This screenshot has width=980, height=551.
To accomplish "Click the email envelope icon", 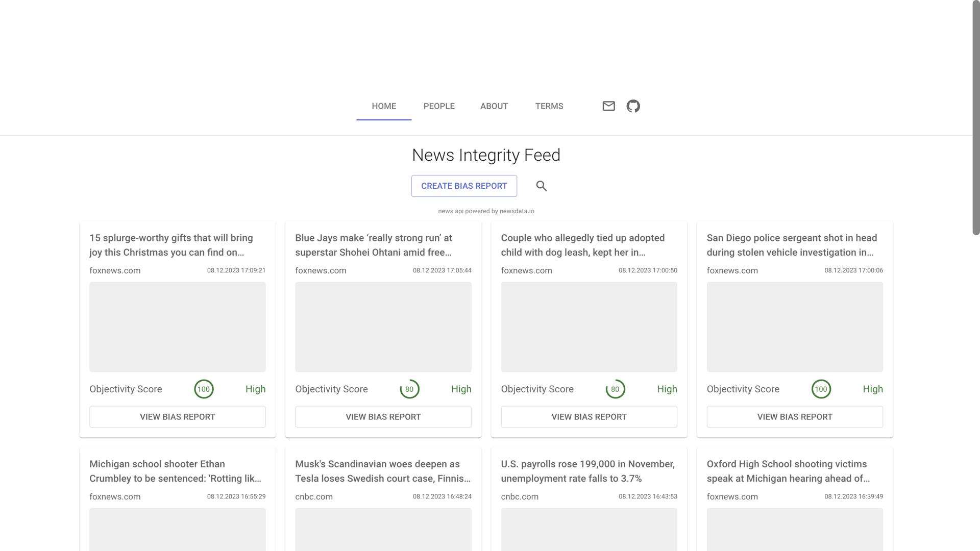I will [608, 106].
